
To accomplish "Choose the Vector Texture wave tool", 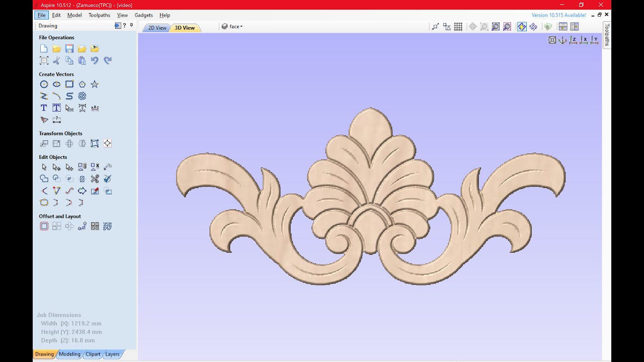I will coord(82,96).
